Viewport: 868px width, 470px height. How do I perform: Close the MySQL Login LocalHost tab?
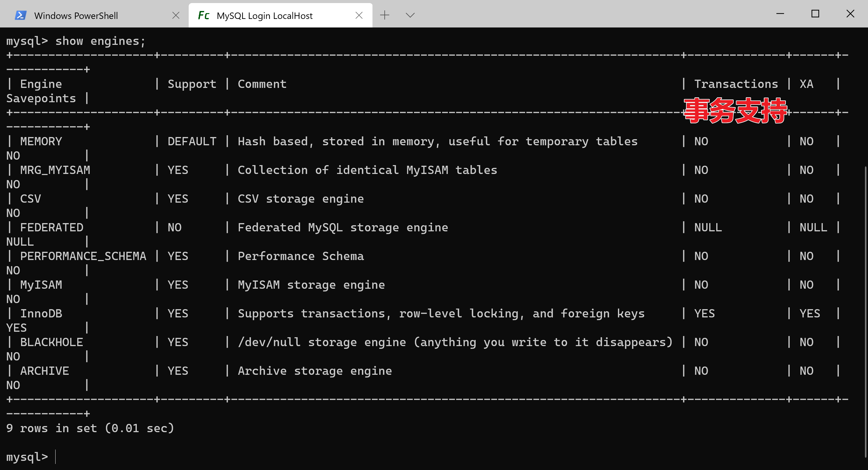pos(359,16)
